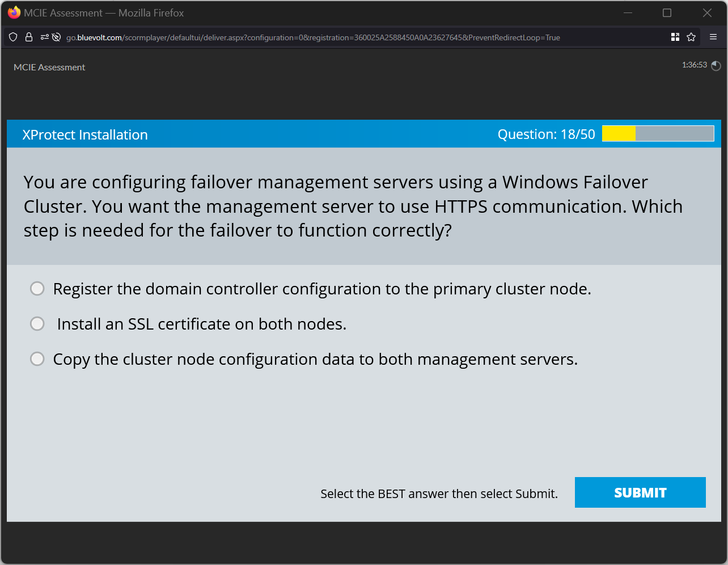
Task: Open the Firefox hamburger menu
Action: (713, 37)
